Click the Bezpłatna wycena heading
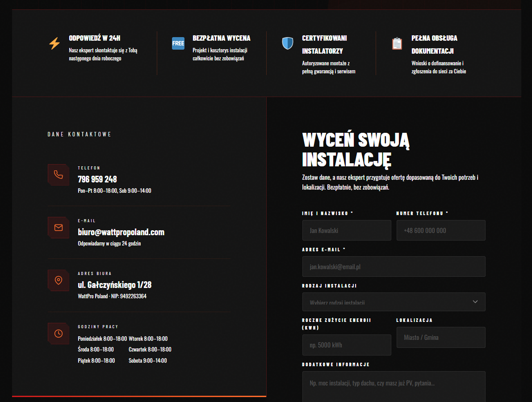The image size is (532, 402). tap(222, 38)
